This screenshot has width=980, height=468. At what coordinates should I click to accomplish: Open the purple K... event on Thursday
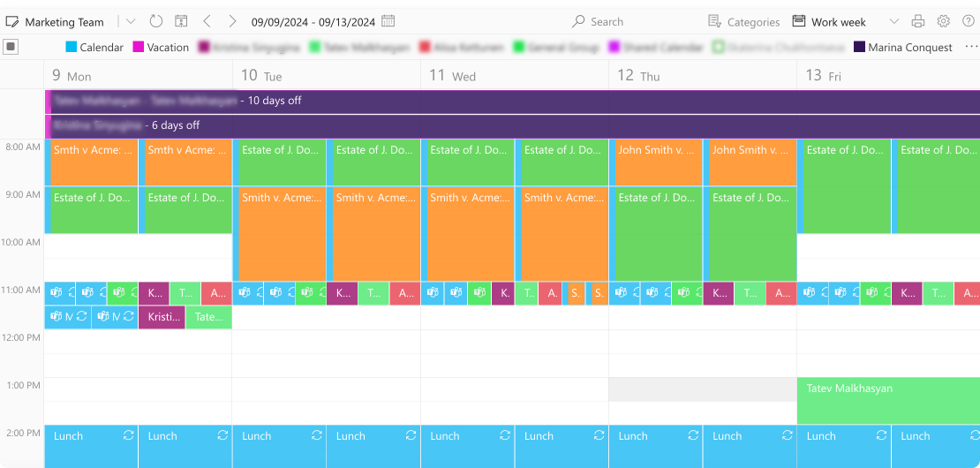pyautogui.click(x=718, y=293)
